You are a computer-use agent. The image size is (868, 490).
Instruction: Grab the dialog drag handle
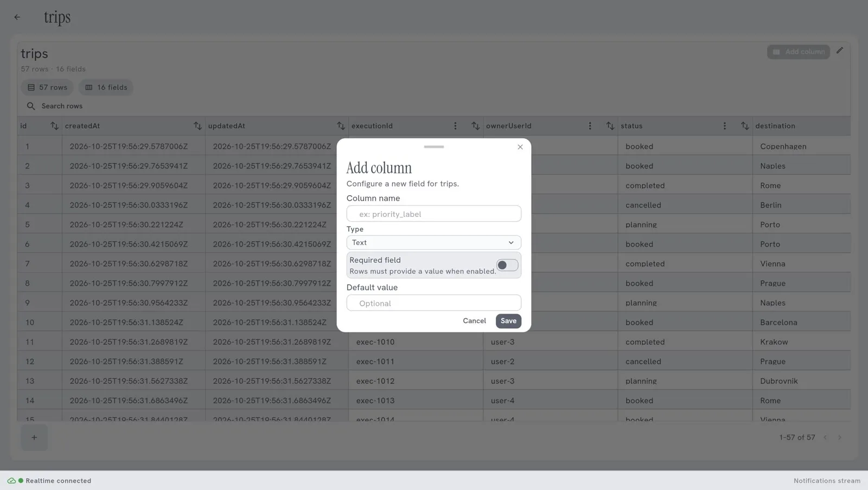point(434,147)
